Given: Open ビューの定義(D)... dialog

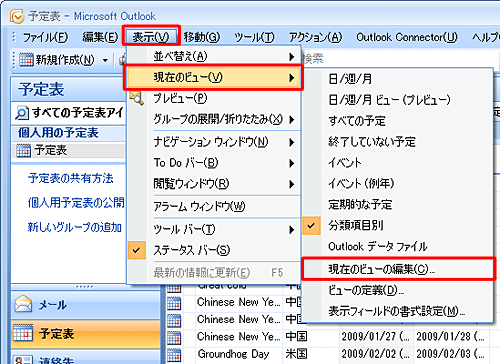Looking at the screenshot, I should point(398,290).
